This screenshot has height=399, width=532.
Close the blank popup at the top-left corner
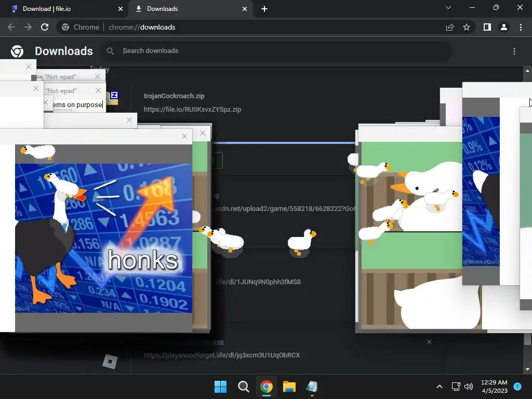point(29,66)
